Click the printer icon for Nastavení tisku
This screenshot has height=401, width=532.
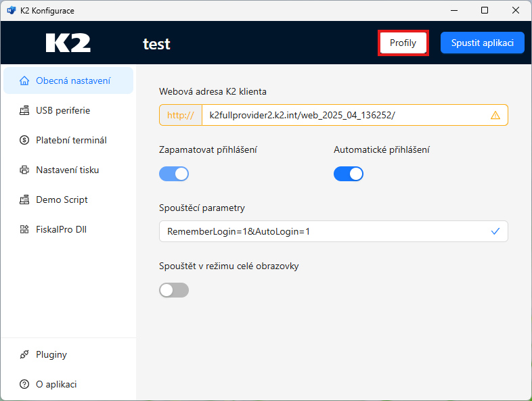(24, 170)
